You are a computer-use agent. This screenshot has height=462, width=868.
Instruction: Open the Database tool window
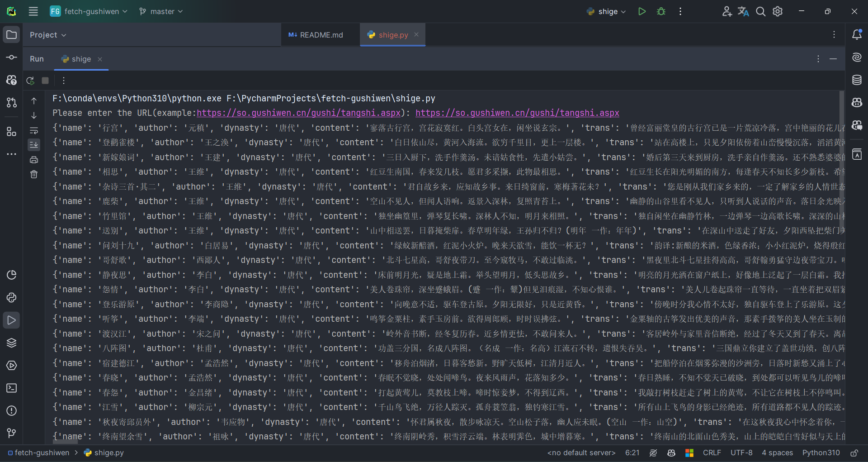(857, 80)
